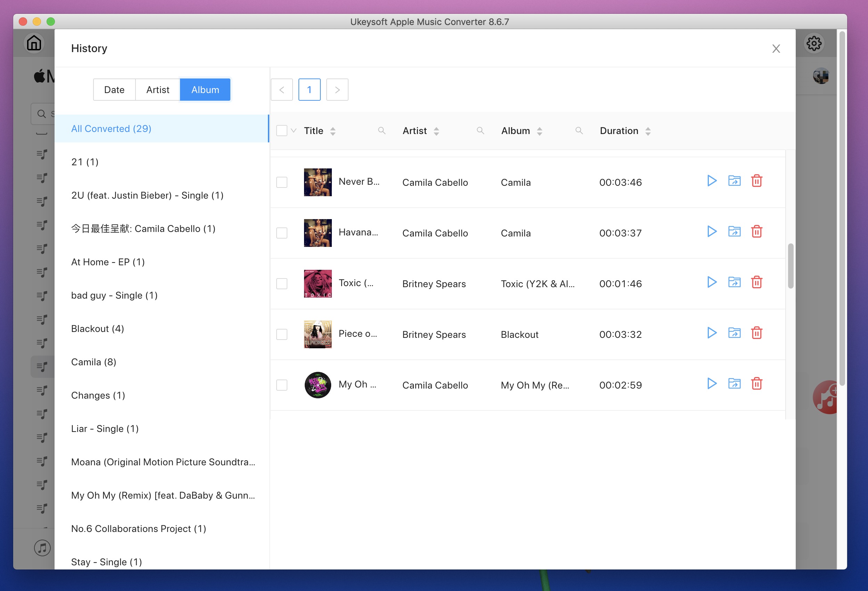Click the main window vertical scrollbar
This screenshot has height=591, width=868.
842,208
